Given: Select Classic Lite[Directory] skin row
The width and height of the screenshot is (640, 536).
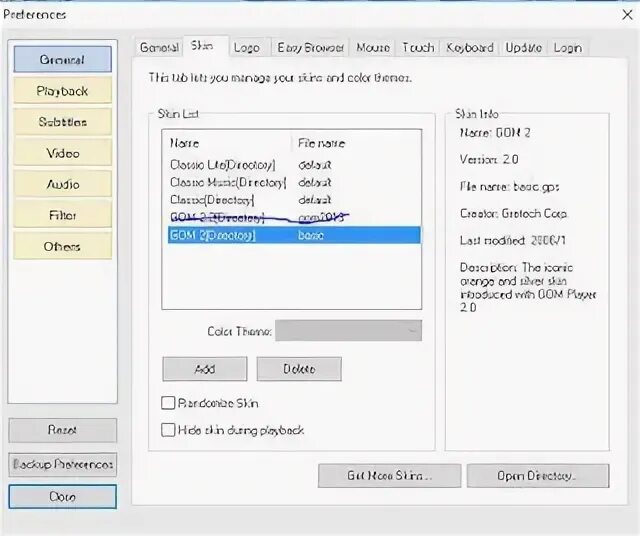Looking at the screenshot, I should (x=294, y=165).
